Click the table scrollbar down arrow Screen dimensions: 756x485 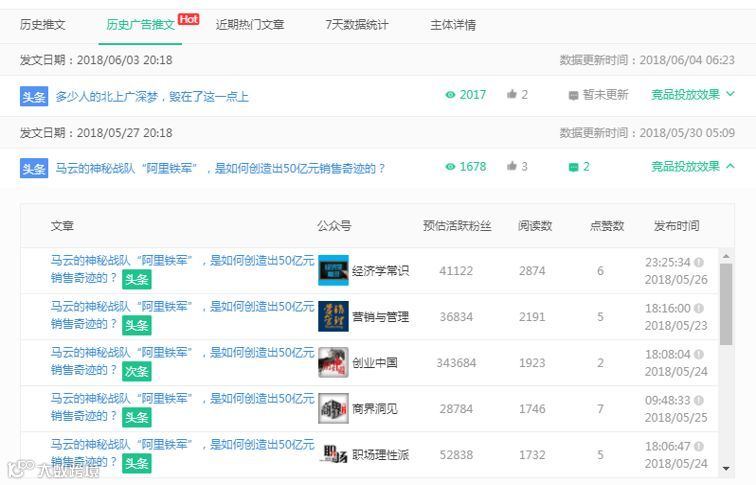726,468
